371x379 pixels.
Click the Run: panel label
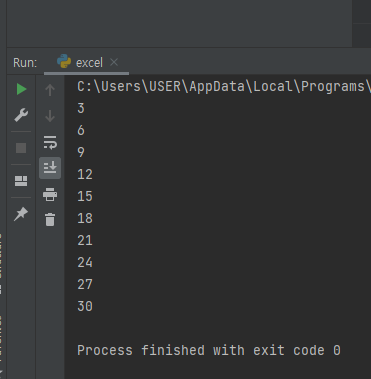pyautogui.click(x=25, y=63)
